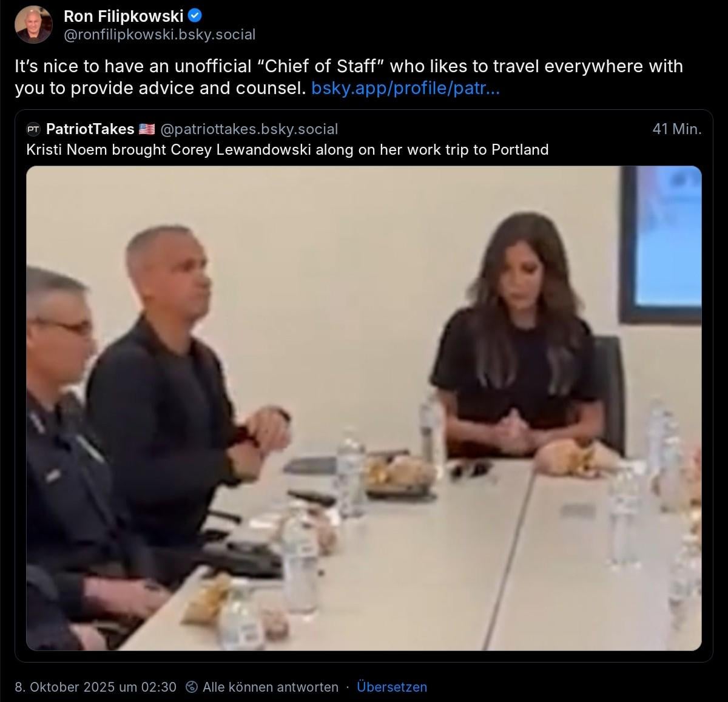The height and width of the screenshot is (702, 728).
Task: Click the Übersetzen translate link
Action: pos(392,687)
